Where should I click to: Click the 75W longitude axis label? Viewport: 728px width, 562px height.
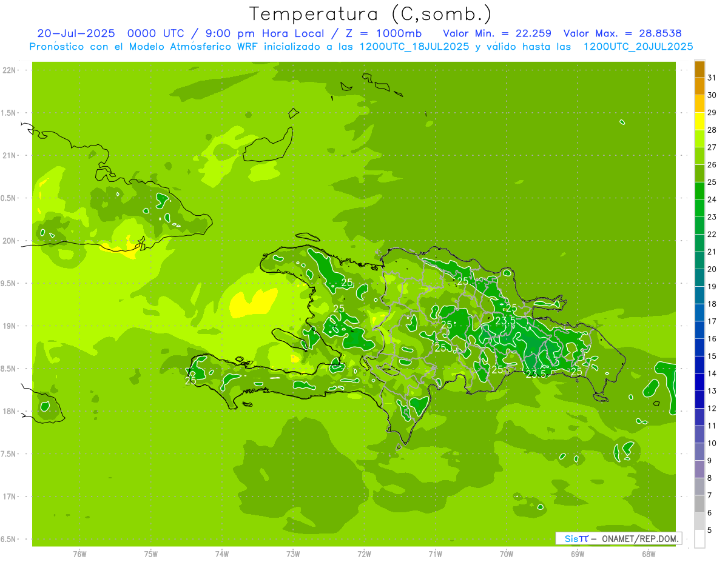[x=151, y=554]
